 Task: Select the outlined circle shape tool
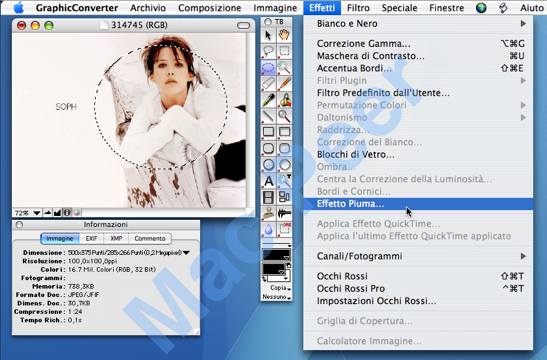tap(268, 165)
